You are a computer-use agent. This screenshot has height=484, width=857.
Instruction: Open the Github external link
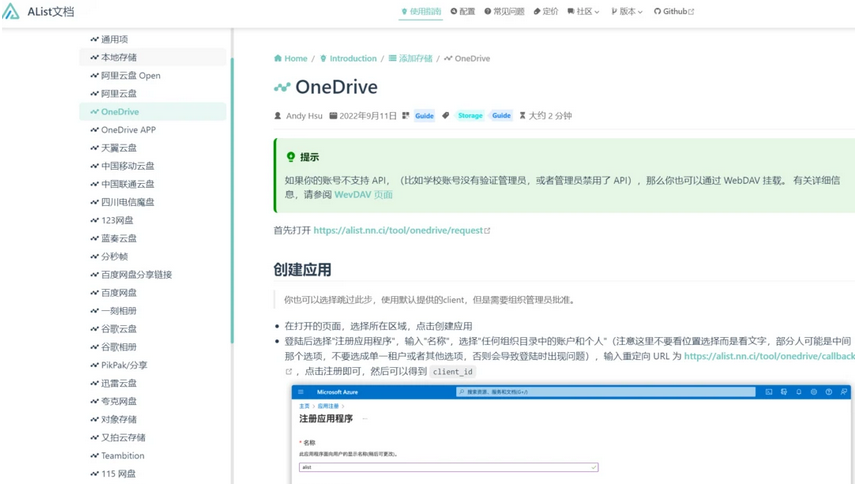[674, 11]
